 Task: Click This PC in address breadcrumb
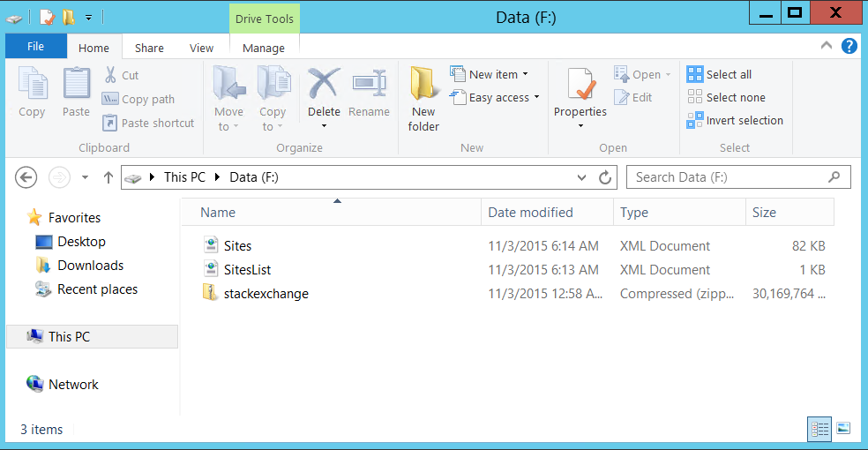(x=184, y=177)
